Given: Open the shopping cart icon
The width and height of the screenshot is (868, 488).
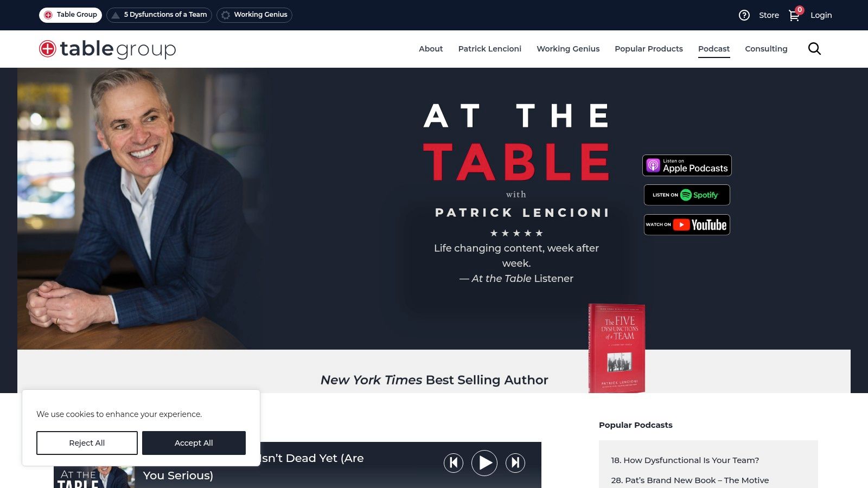Looking at the screenshot, I should [795, 15].
